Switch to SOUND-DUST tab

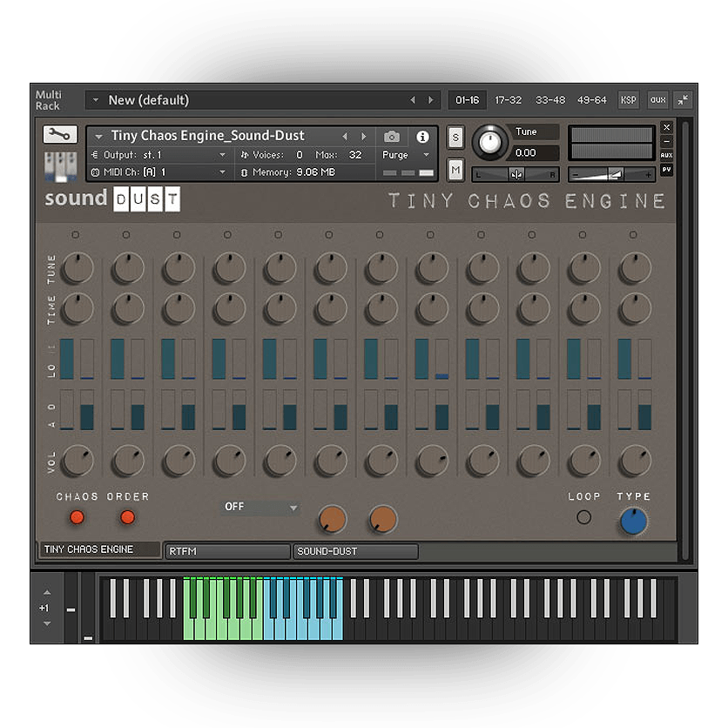pyautogui.click(x=355, y=551)
